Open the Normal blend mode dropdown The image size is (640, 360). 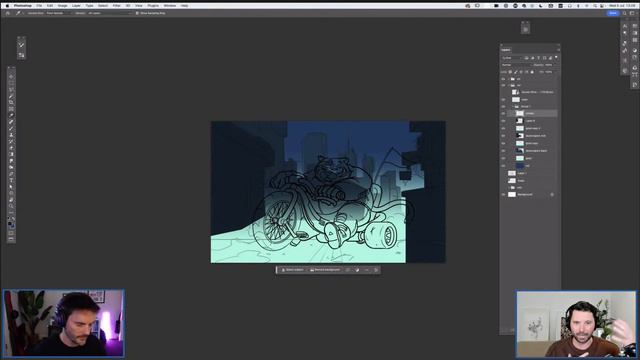[x=516, y=65]
